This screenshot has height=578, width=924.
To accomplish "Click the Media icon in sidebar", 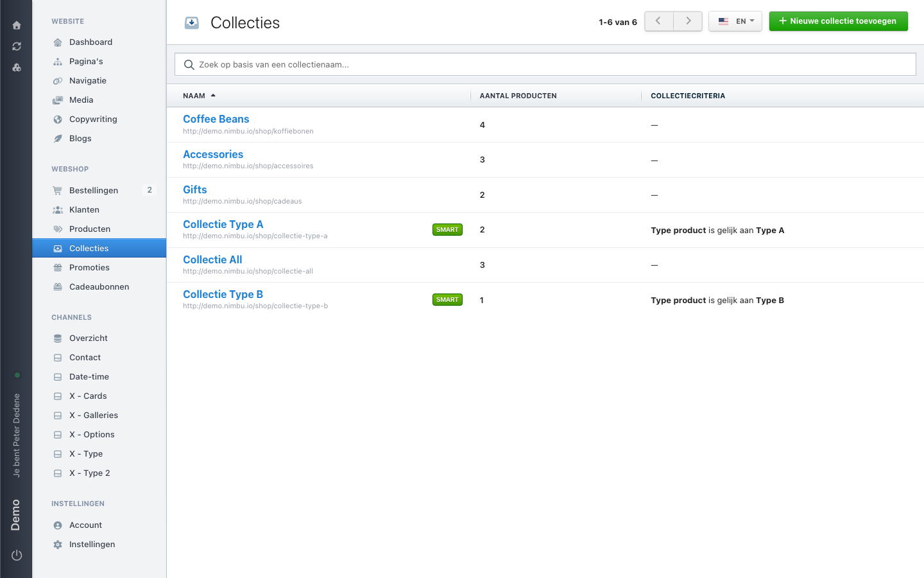I will 58,100.
